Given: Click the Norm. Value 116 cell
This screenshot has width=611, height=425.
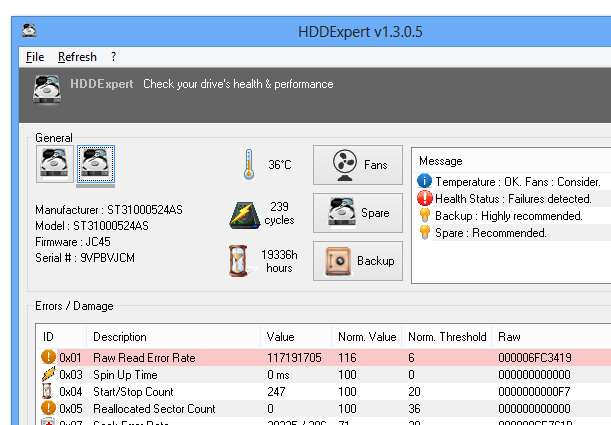Looking at the screenshot, I should pos(347,358).
